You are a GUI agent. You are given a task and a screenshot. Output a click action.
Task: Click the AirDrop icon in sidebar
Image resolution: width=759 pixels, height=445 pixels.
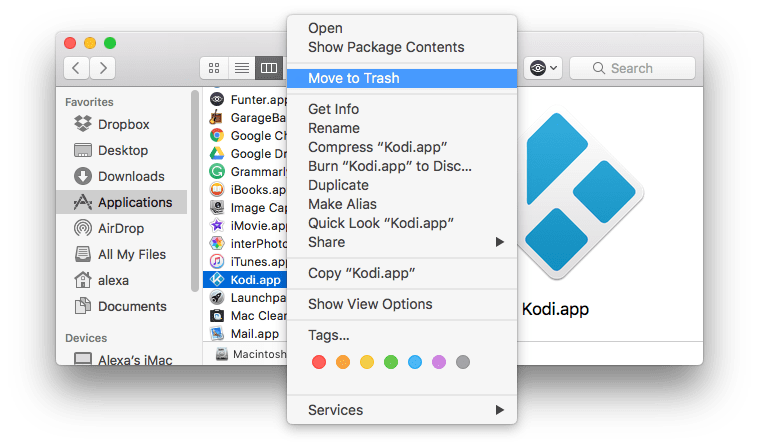[x=83, y=228]
